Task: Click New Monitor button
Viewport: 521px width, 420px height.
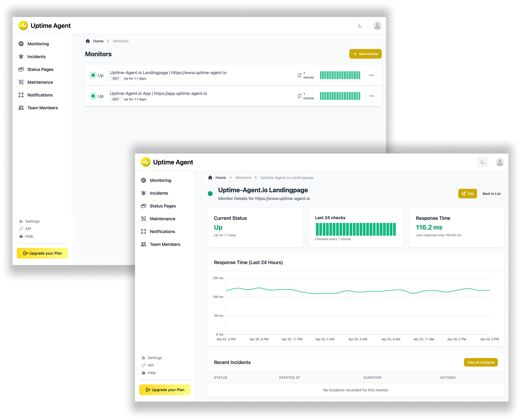Action: pos(365,54)
